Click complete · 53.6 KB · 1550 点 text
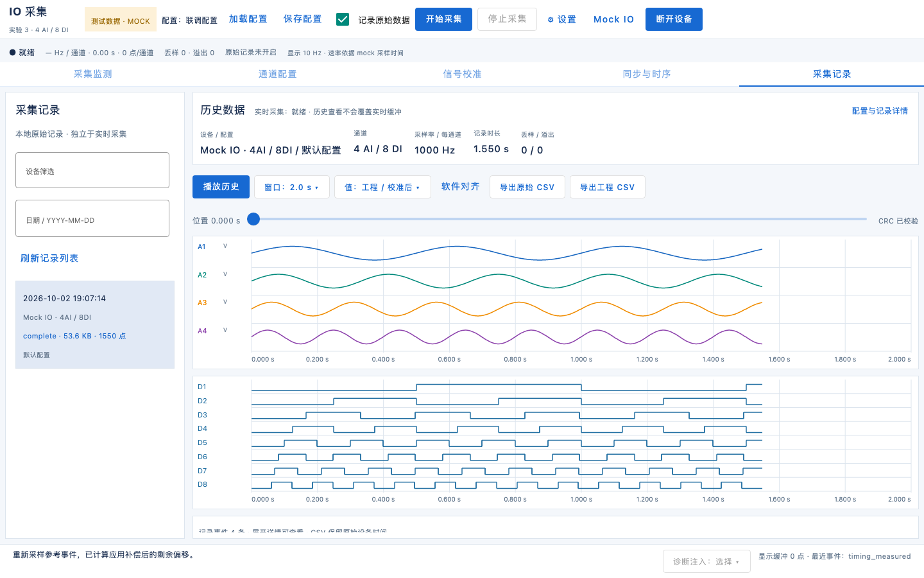924x578 pixels. pos(74,336)
